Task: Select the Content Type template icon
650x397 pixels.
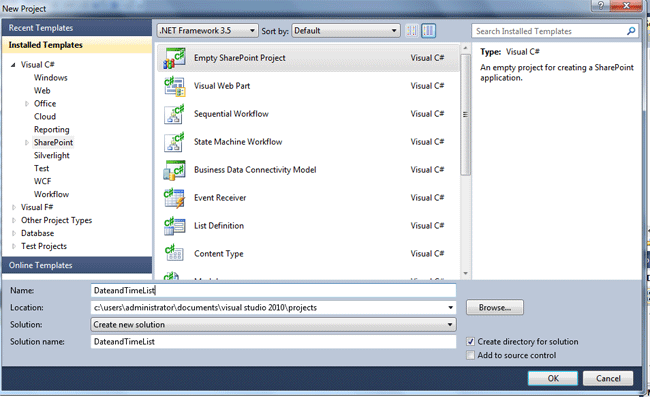Action: [174, 254]
